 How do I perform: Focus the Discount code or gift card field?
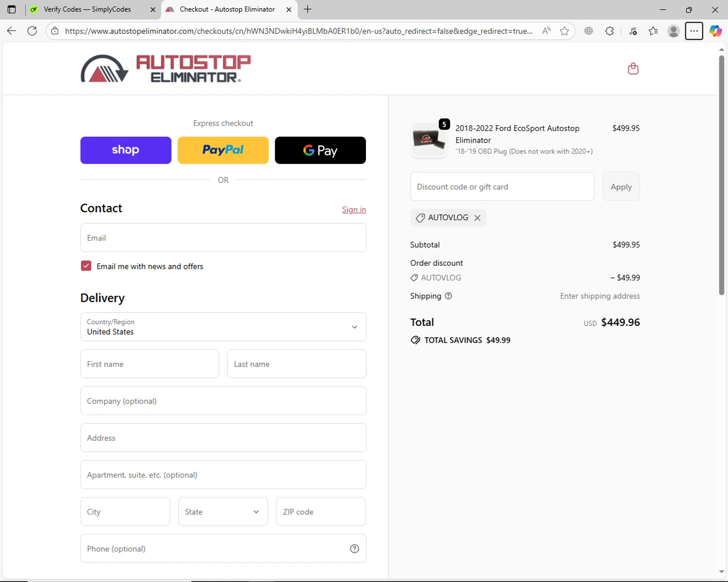pyautogui.click(x=502, y=187)
